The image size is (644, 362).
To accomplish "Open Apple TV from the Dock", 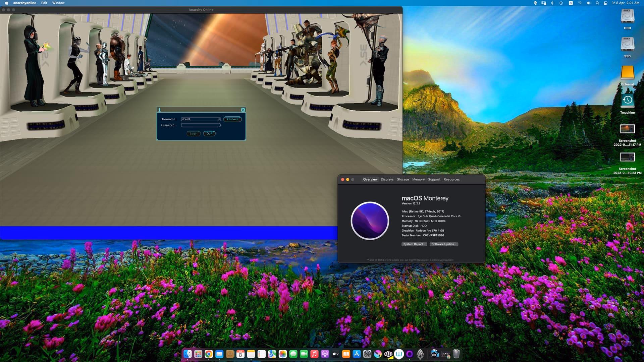I will coord(335,354).
